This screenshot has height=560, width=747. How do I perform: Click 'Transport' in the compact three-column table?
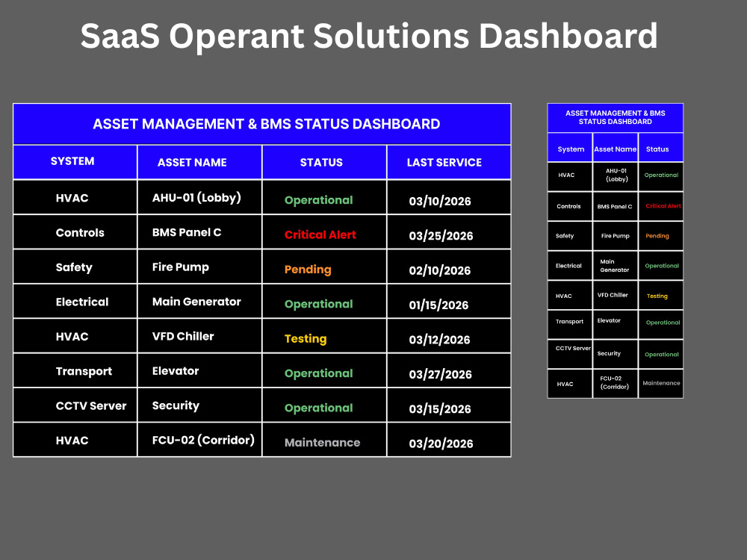(x=569, y=321)
